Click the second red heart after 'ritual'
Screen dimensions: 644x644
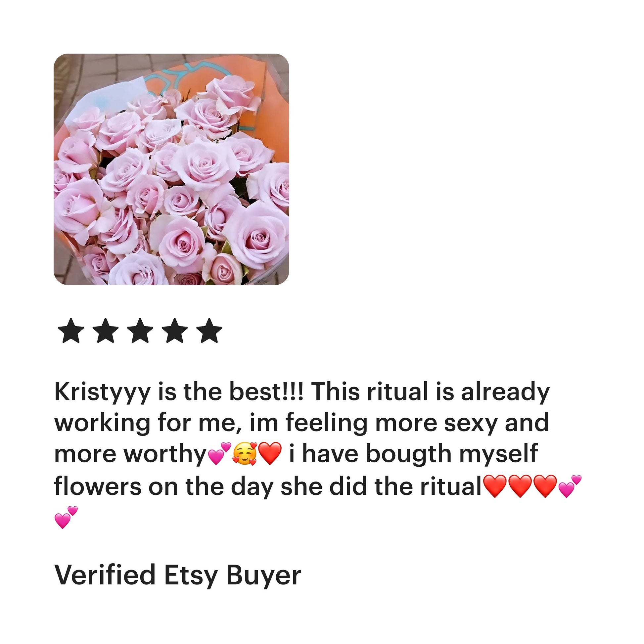click(520, 486)
